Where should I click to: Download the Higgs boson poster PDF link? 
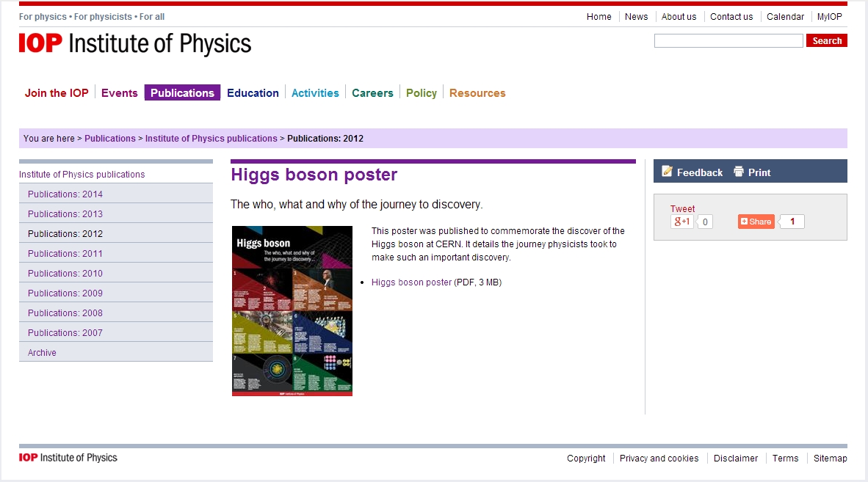click(411, 282)
